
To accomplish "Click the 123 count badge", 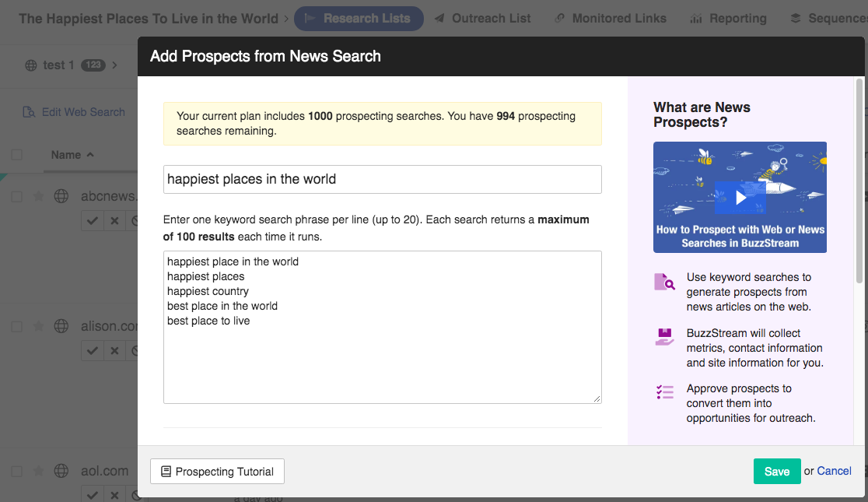I will click(93, 65).
